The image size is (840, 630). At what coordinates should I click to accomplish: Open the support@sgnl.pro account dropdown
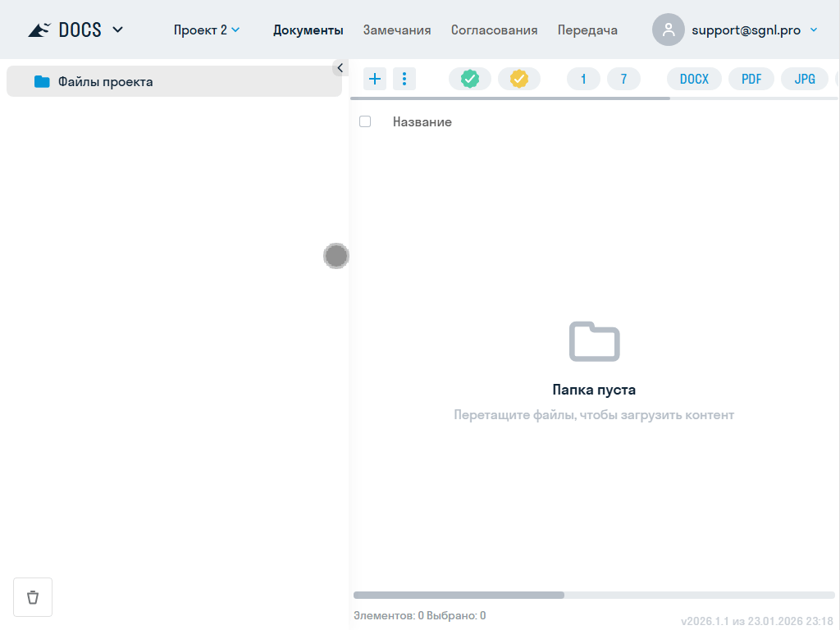pyautogui.click(x=813, y=30)
